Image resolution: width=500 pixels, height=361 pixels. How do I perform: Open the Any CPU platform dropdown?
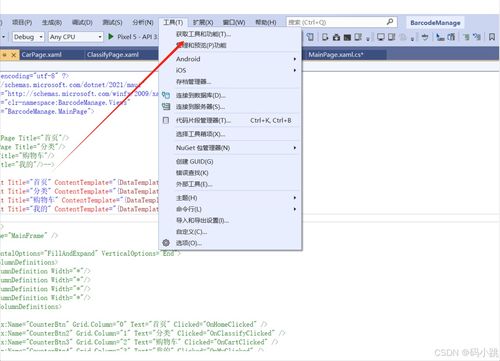point(76,37)
